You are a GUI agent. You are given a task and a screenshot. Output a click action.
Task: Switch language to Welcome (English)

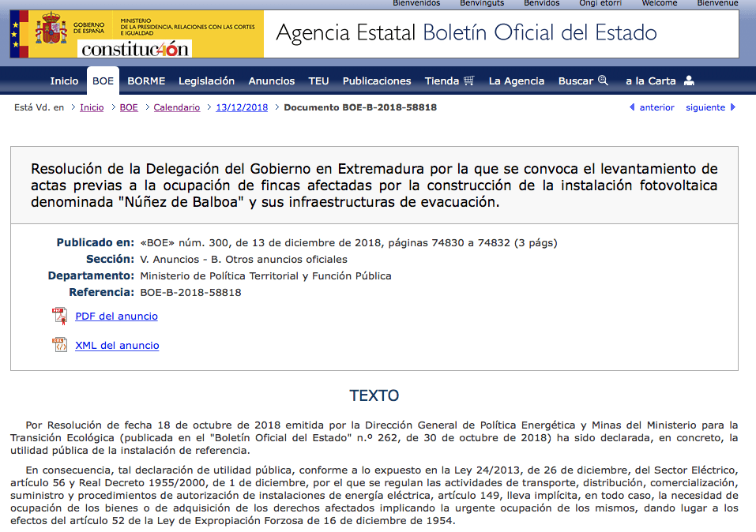click(659, 3)
